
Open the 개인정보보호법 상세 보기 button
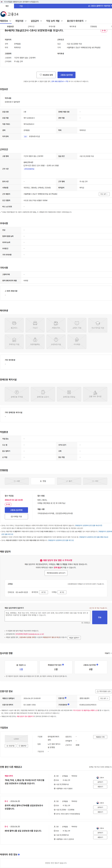[56, 573]
